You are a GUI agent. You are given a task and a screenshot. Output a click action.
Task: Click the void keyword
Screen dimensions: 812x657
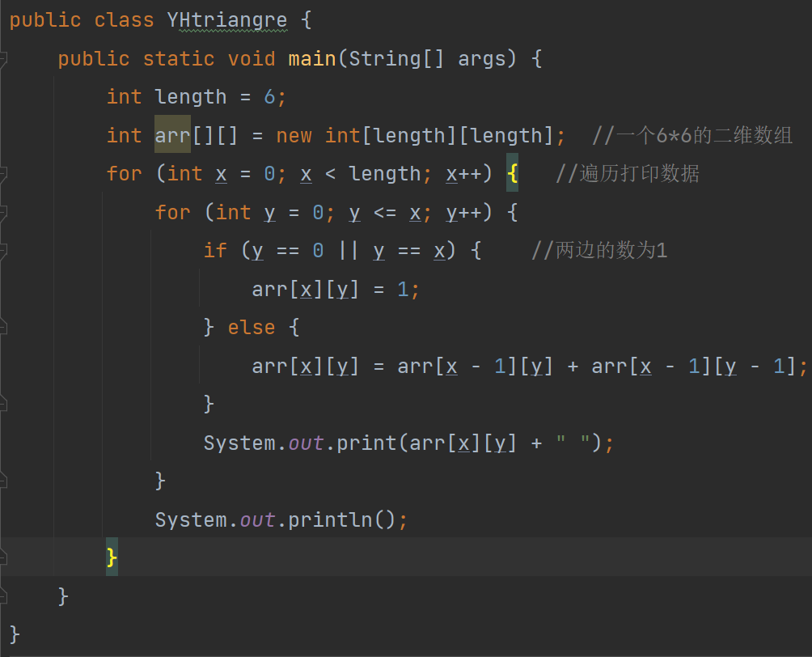[252, 58]
